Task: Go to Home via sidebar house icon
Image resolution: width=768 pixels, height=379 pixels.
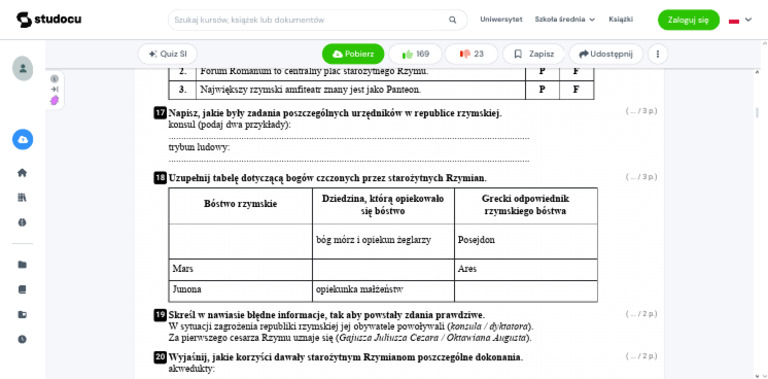Action: [22, 172]
